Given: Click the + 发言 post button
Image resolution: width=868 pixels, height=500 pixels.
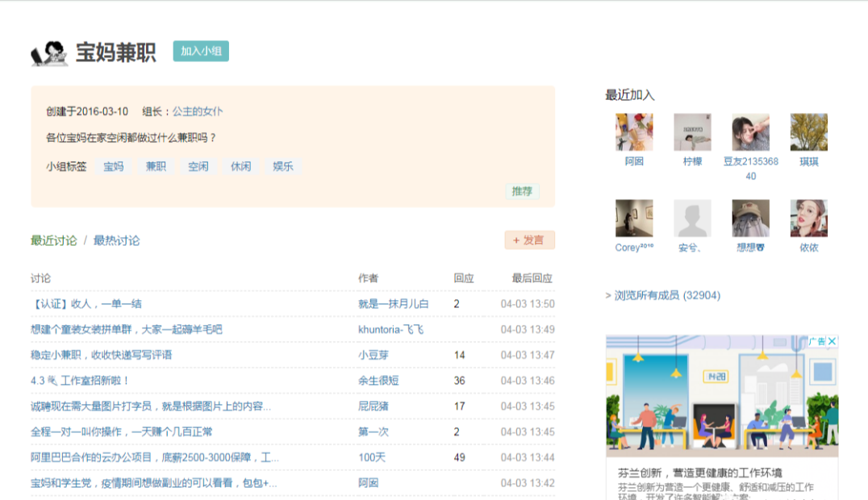Looking at the screenshot, I should coord(529,240).
